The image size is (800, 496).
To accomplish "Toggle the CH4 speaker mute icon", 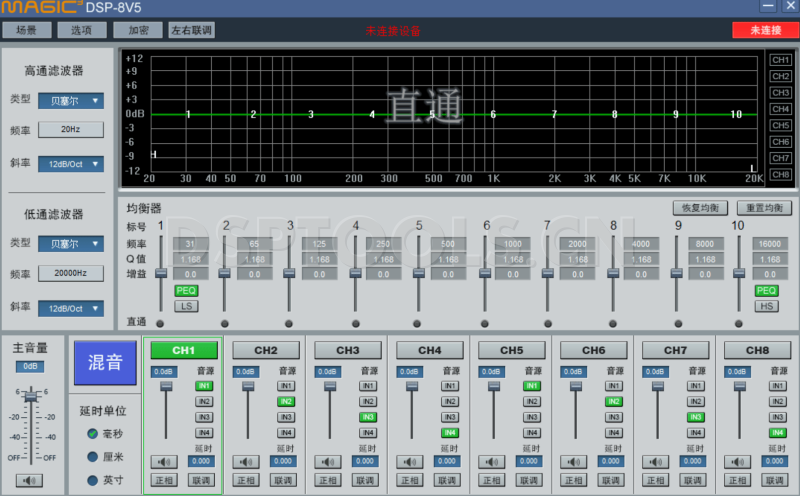I will 411,461.
